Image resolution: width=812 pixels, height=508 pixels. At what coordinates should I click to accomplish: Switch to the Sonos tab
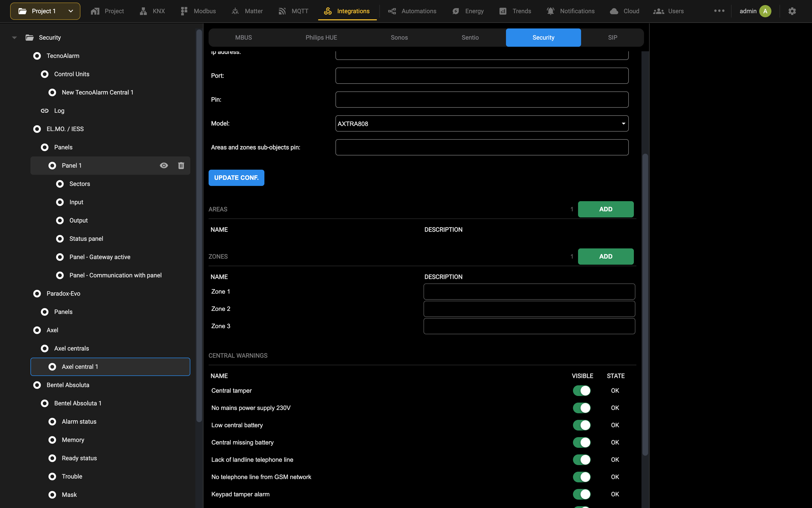pyautogui.click(x=399, y=37)
